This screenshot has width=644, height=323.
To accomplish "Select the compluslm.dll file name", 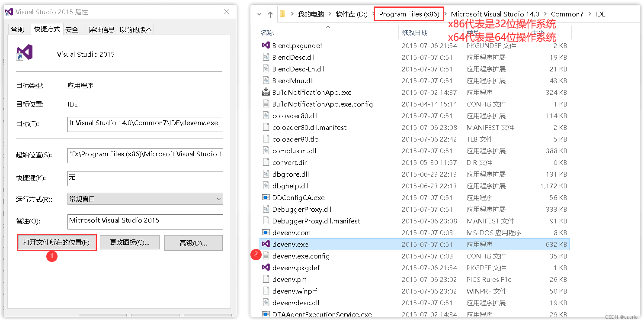I will [294, 151].
